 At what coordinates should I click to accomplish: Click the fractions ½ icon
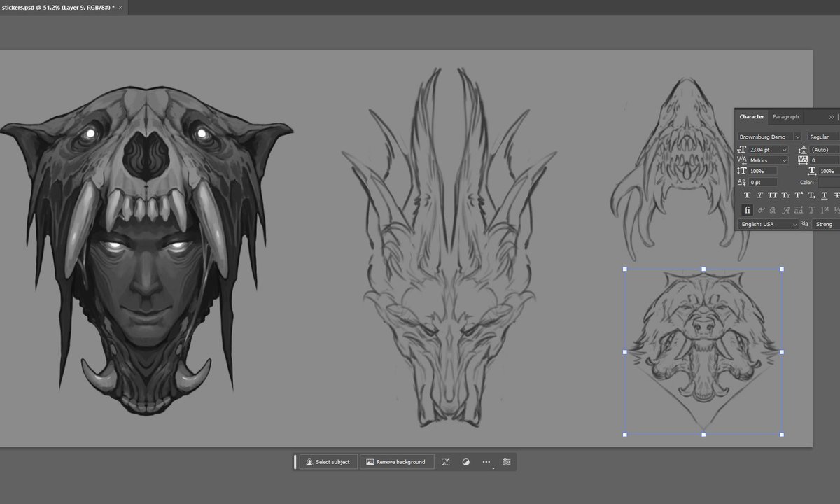tap(836, 210)
